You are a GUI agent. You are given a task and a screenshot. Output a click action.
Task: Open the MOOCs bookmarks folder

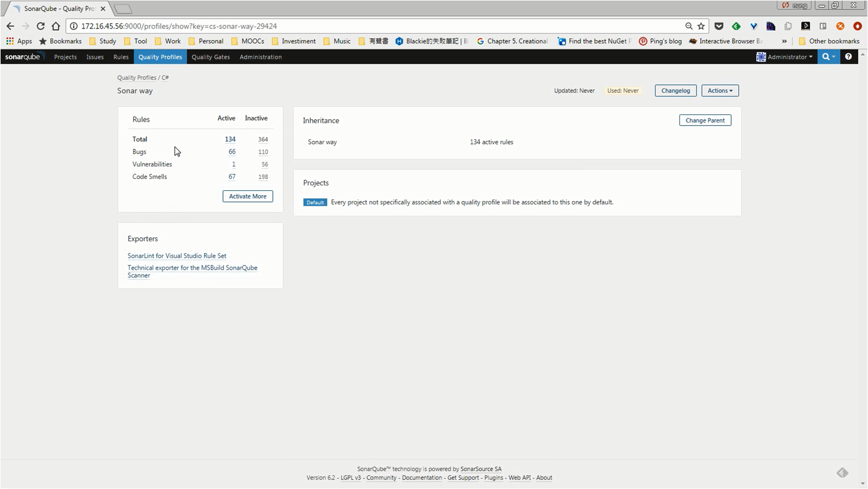point(248,41)
